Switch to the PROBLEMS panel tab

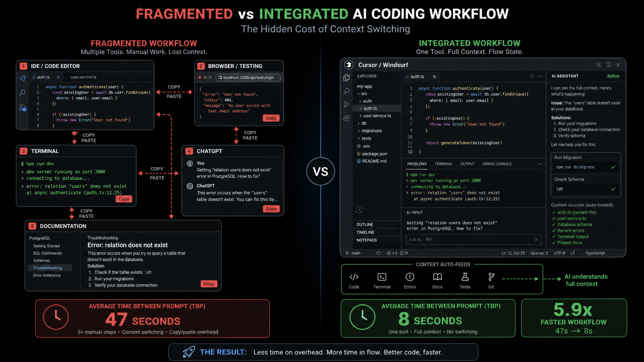click(417, 164)
